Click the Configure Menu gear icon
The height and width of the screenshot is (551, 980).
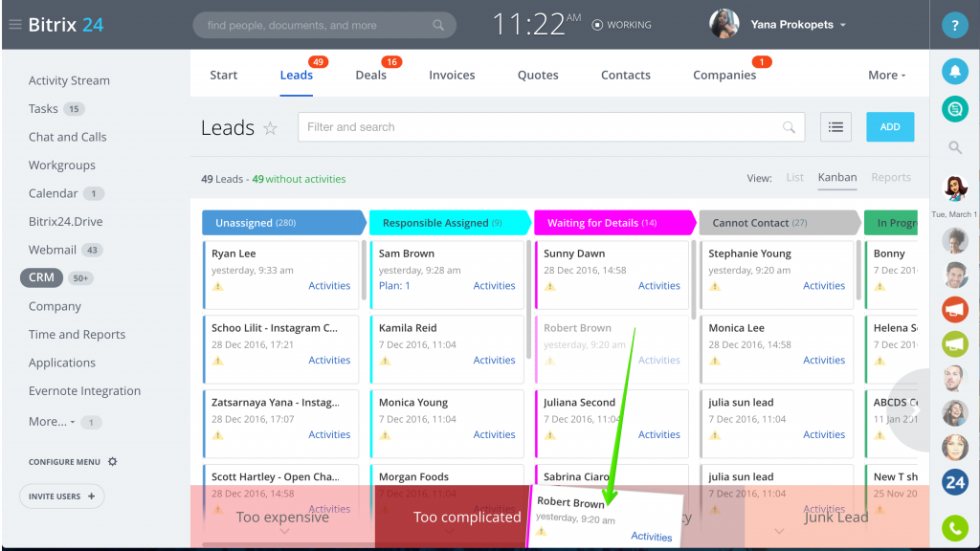pos(113,462)
